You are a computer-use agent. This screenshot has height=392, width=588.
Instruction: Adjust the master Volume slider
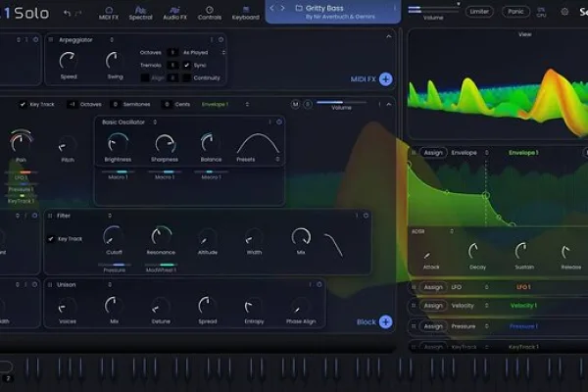click(x=433, y=10)
